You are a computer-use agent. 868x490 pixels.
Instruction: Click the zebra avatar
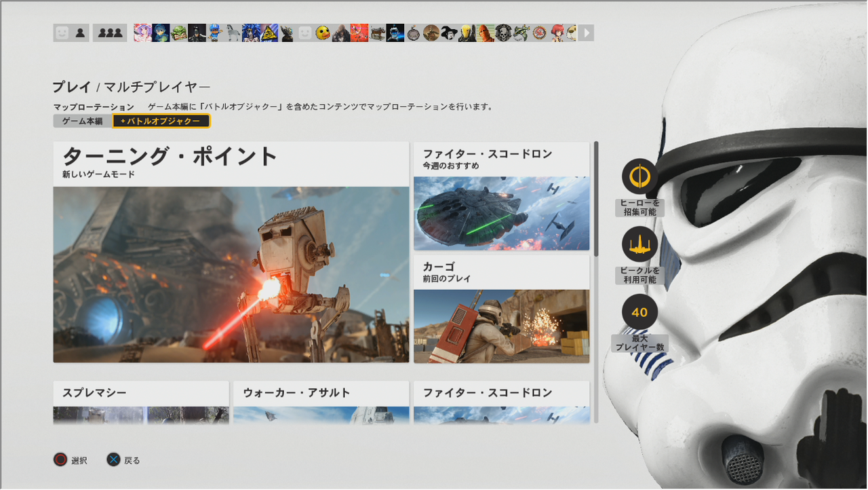[234, 33]
